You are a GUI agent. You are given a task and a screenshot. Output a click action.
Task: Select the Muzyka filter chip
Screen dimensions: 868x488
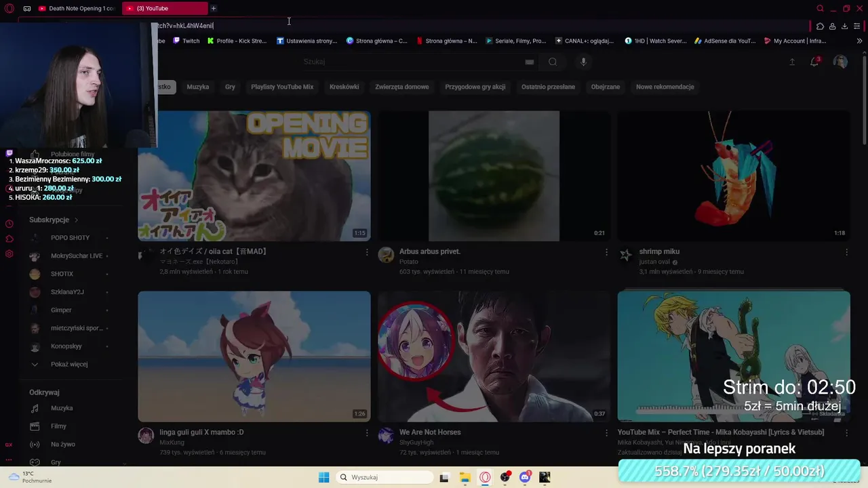198,87
